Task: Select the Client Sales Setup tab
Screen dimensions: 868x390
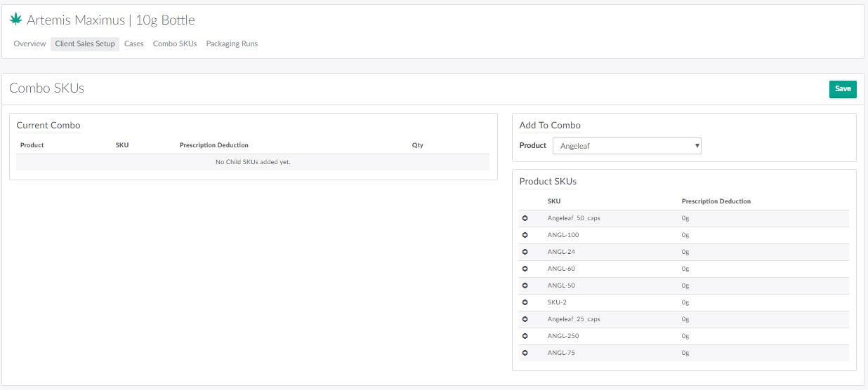Action: click(x=85, y=43)
